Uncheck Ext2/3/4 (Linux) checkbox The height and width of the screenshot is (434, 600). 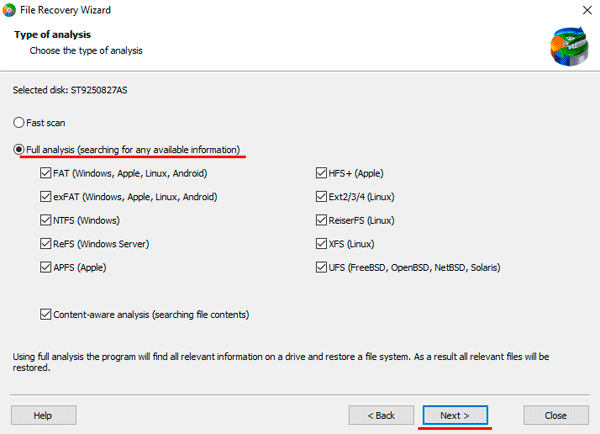(x=321, y=197)
